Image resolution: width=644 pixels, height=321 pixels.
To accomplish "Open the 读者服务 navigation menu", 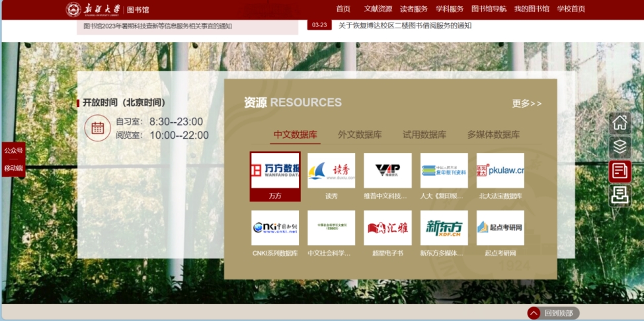I will [414, 9].
